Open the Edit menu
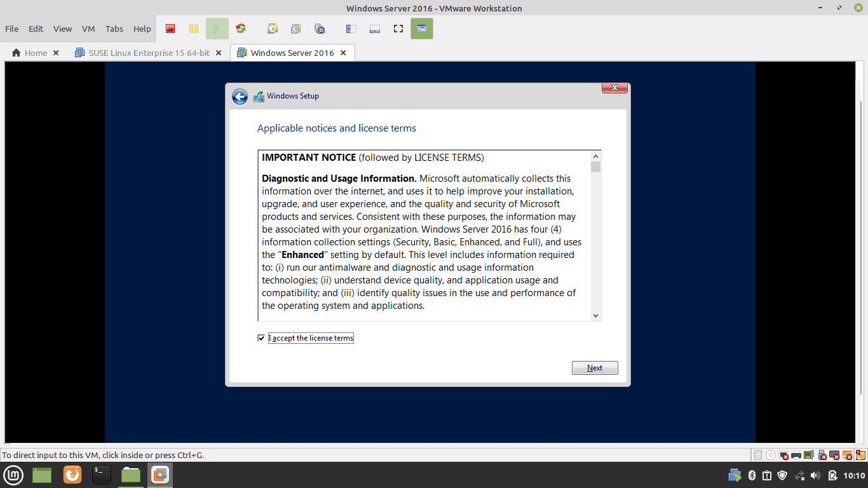Image resolution: width=868 pixels, height=488 pixels. click(x=36, y=29)
